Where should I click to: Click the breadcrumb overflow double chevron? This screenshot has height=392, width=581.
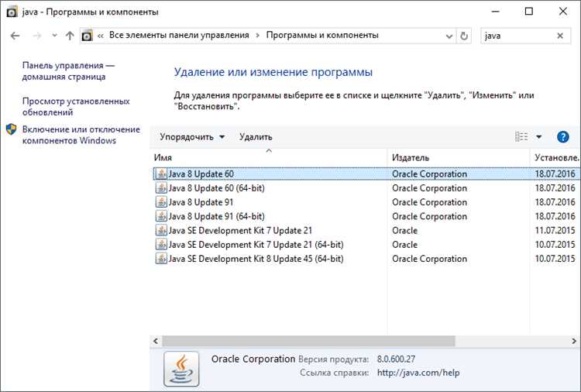pos(101,36)
